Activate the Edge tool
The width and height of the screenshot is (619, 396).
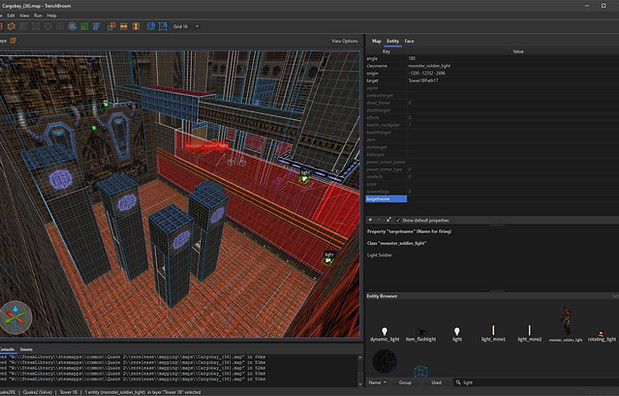tap(48, 26)
